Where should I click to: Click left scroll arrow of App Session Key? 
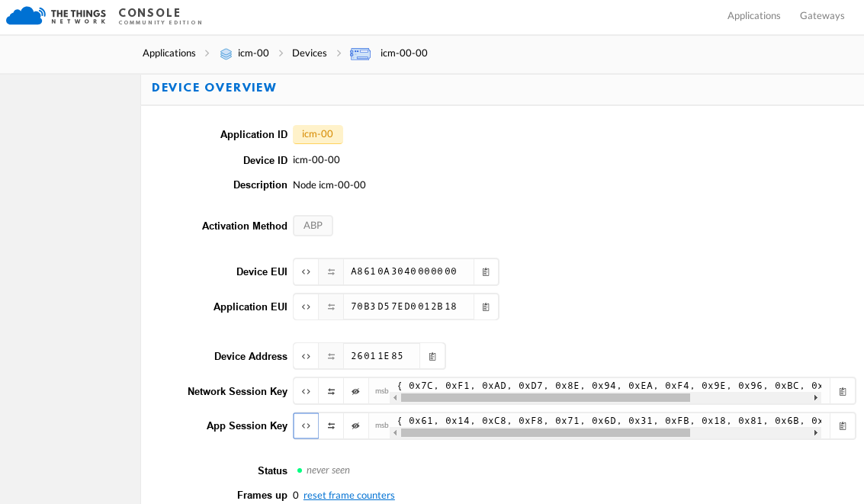[x=395, y=433]
